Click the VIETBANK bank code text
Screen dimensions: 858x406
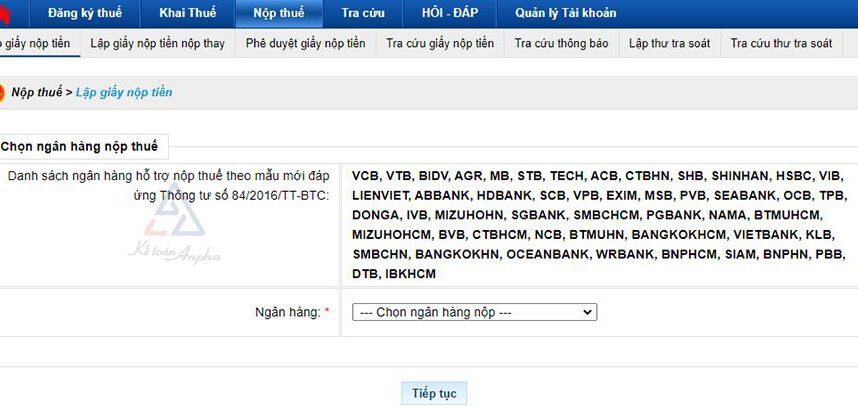point(767,235)
